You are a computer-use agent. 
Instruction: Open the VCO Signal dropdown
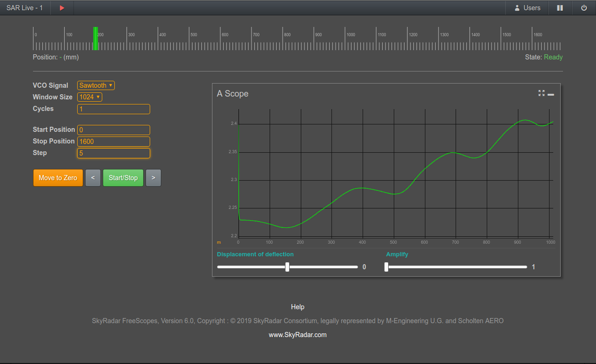point(96,85)
